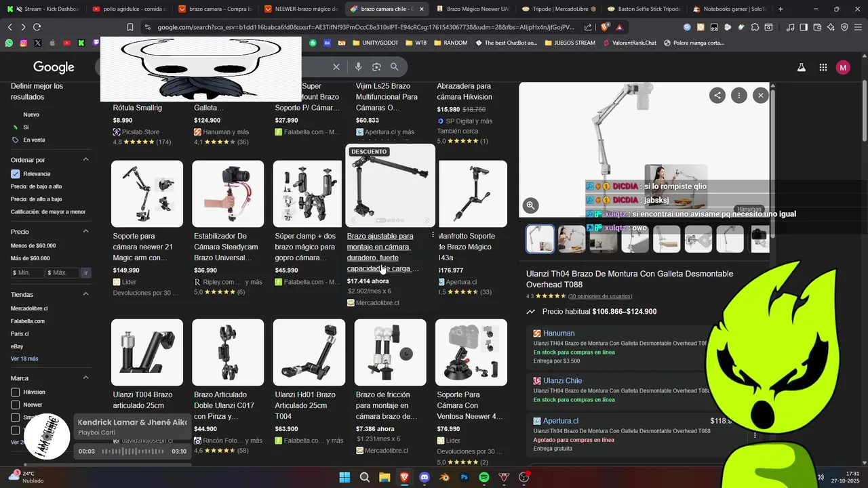Image resolution: width=868 pixels, height=488 pixels.
Task: Open the Google apps grid
Action: pyautogui.click(x=823, y=67)
